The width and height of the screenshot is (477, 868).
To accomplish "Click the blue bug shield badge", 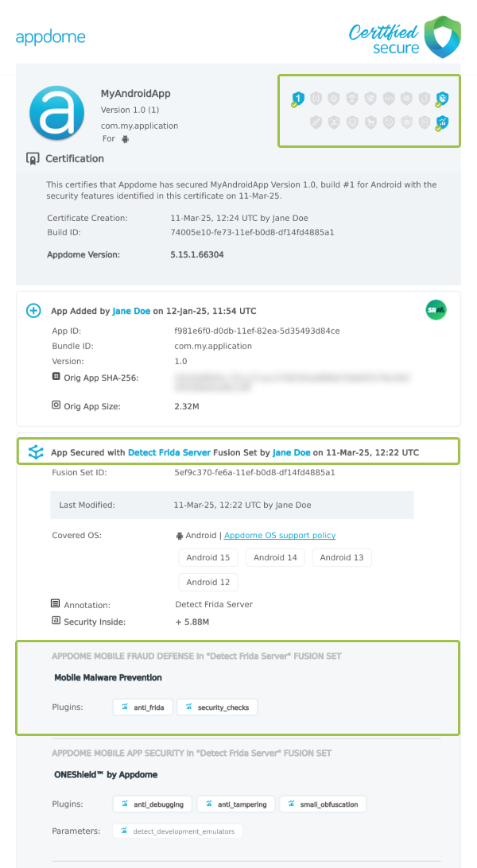I will click(443, 99).
